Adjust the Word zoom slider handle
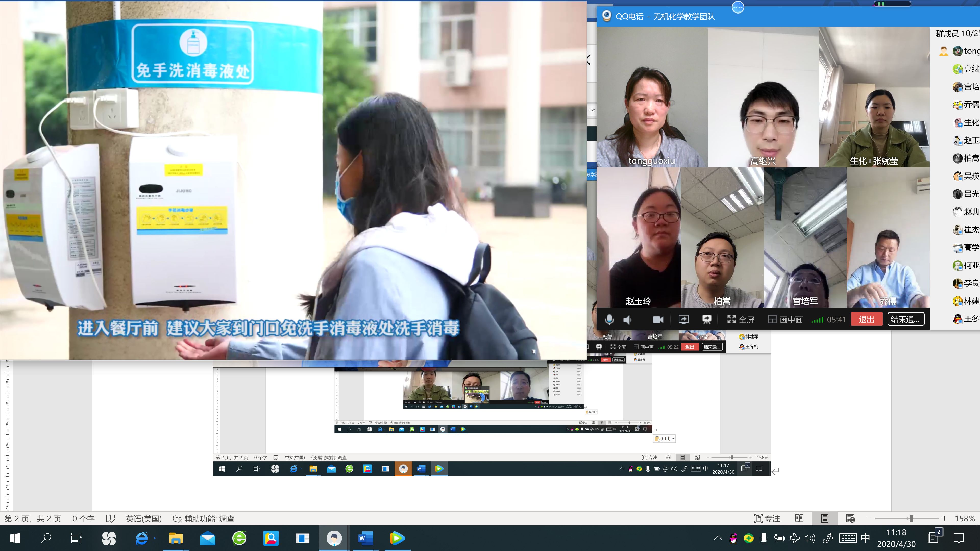The image size is (980, 551). [x=911, y=518]
